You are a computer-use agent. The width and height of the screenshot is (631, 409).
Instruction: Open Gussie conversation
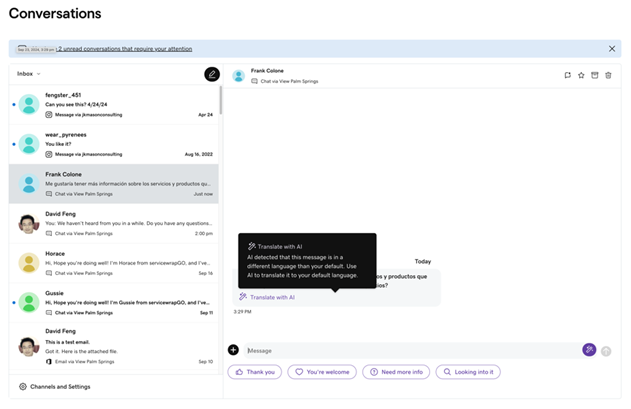(114, 302)
